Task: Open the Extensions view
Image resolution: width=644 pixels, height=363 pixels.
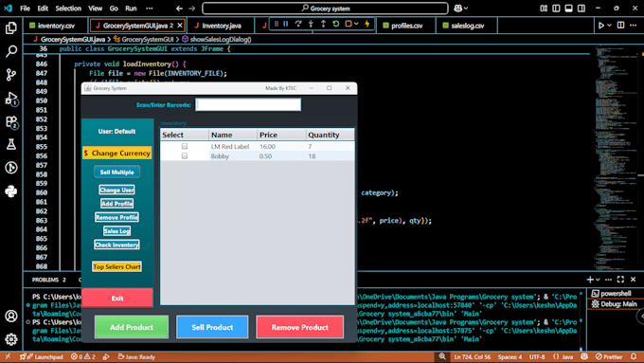Action: click(x=11, y=122)
